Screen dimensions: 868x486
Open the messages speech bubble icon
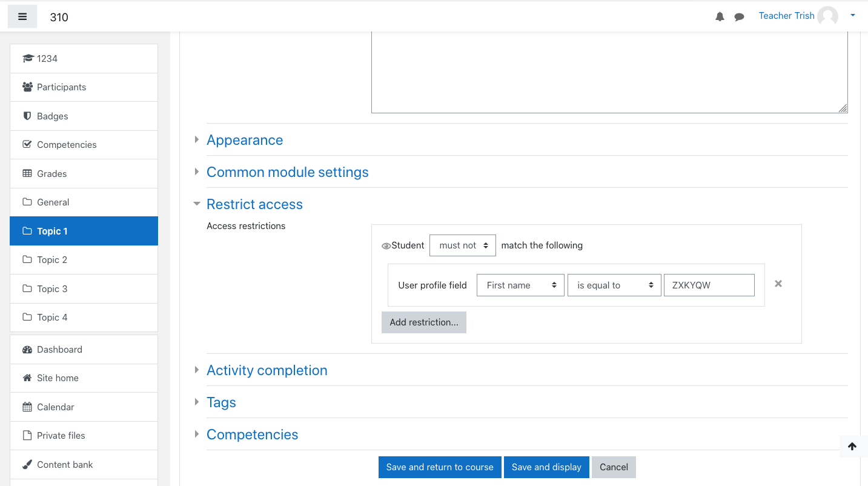(x=739, y=17)
